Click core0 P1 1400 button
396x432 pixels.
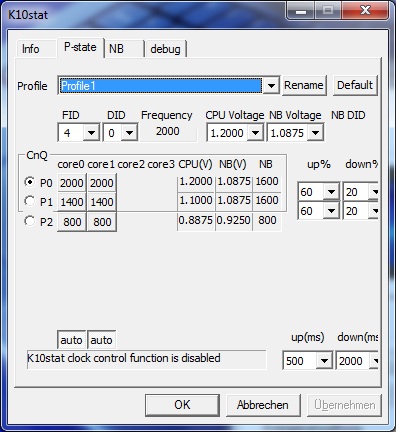[72, 202]
